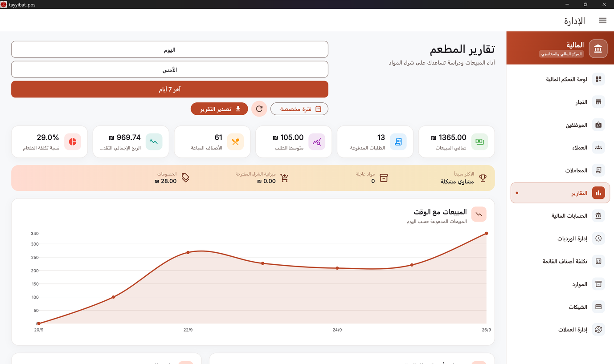
Task: Open the hamburger menu beside الإدارة
Action: coord(602,20)
